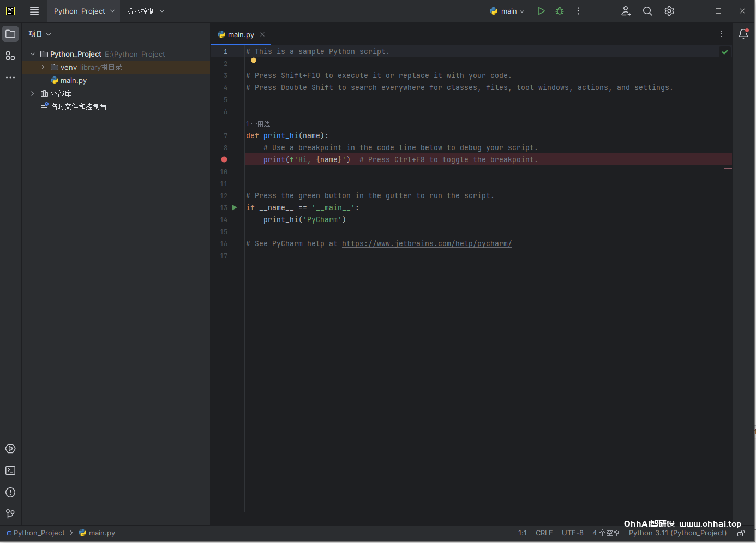
Task: Place cursor on line 7 def print_hi
Action: point(287,135)
